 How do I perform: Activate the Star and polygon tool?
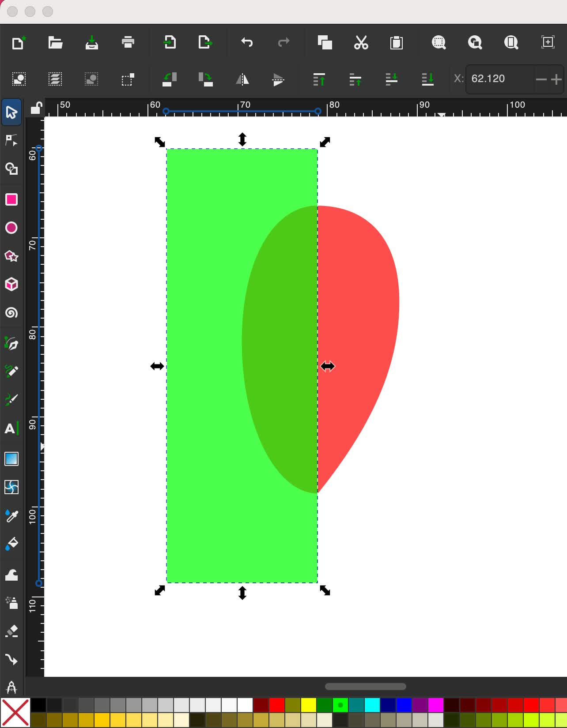point(11,256)
